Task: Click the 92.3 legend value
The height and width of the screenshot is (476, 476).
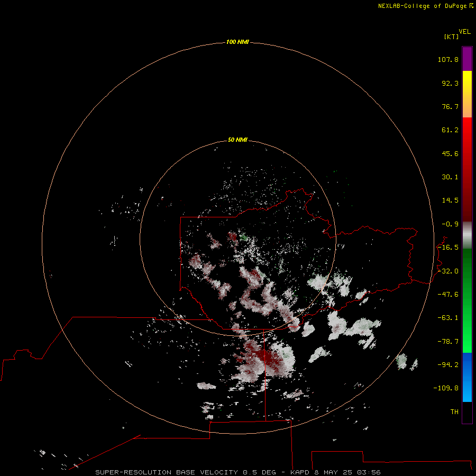Action: coord(450,83)
